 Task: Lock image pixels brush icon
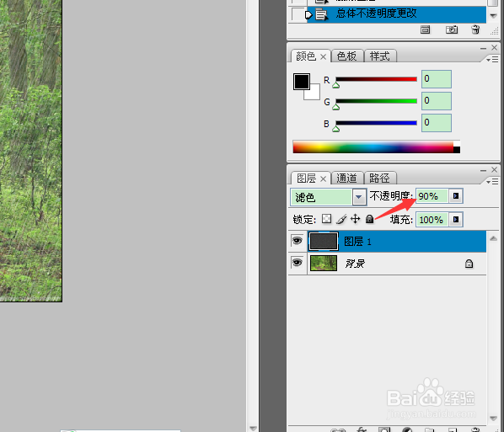pyautogui.click(x=341, y=219)
